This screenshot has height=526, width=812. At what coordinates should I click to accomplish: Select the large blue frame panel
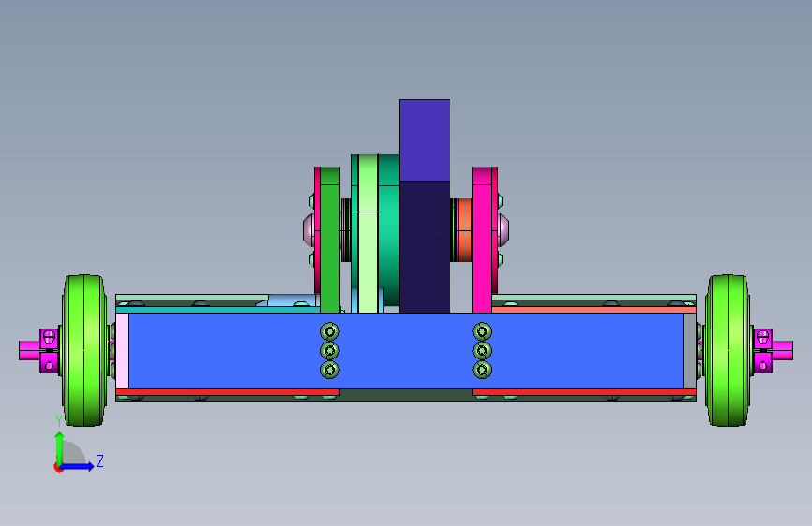406,350
